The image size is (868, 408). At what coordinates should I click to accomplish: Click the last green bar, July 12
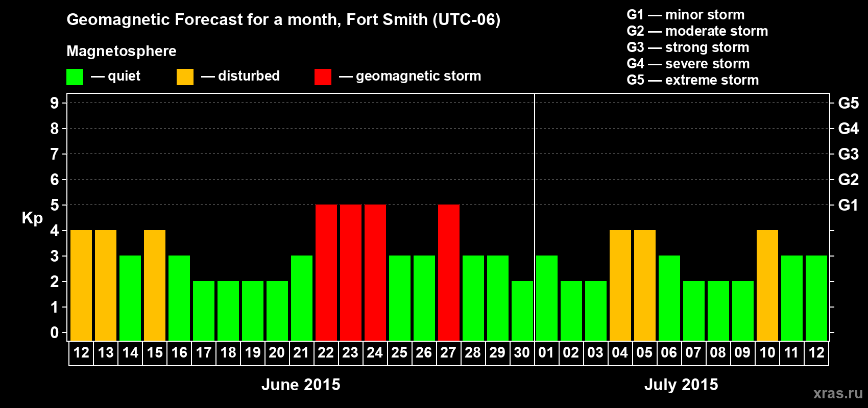click(x=816, y=298)
